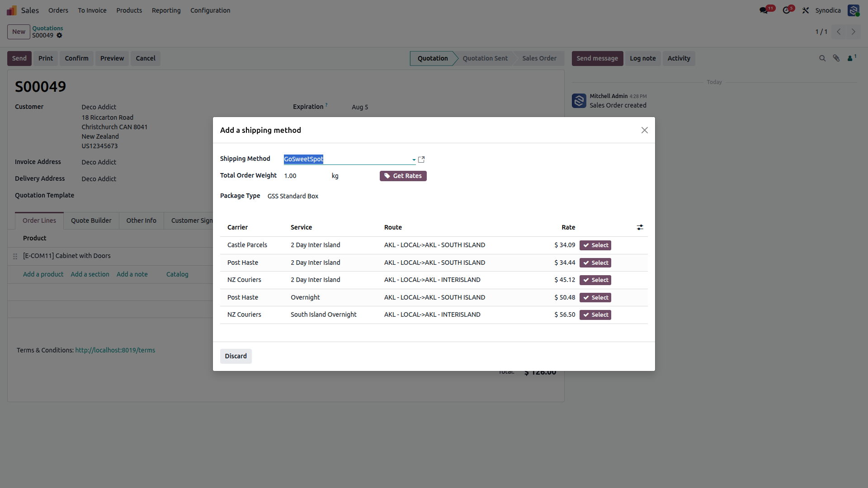Click the attachments paperclip icon
The image size is (868, 488).
(836, 58)
